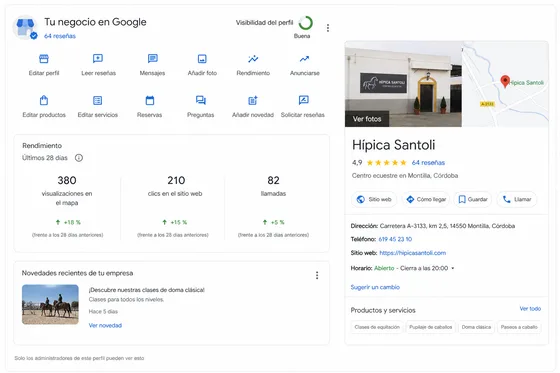Click the Visibilidad del perfil progress ring
The image size is (560, 373).
(306, 23)
